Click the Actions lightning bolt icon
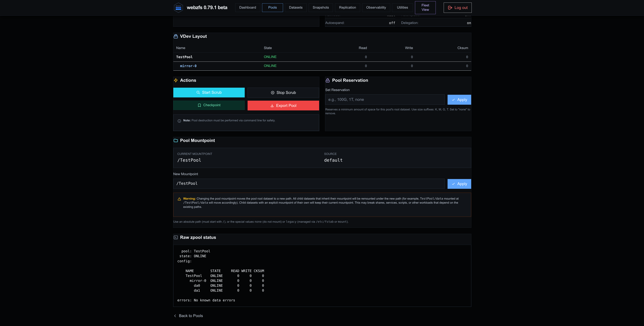Image resolution: width=644 pixels, height=326 pixels. (x=176, y=80)
